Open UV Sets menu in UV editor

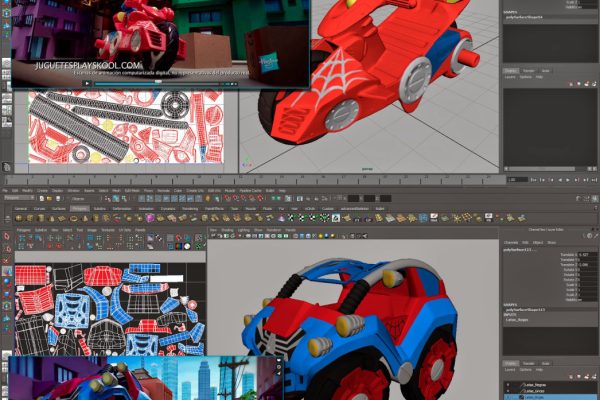[124, 230]
